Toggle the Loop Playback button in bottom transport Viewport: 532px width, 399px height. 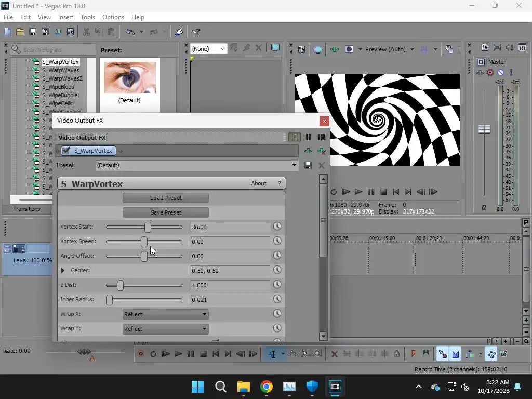tap(153, 354)
